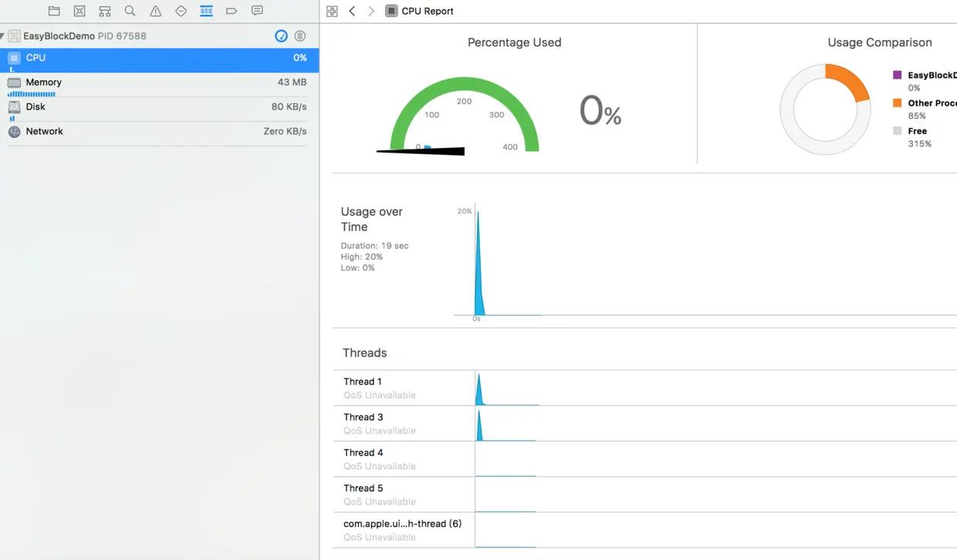Open the Breakpoint navigator icon
957x560 pixels.
[x=232, y=11]
